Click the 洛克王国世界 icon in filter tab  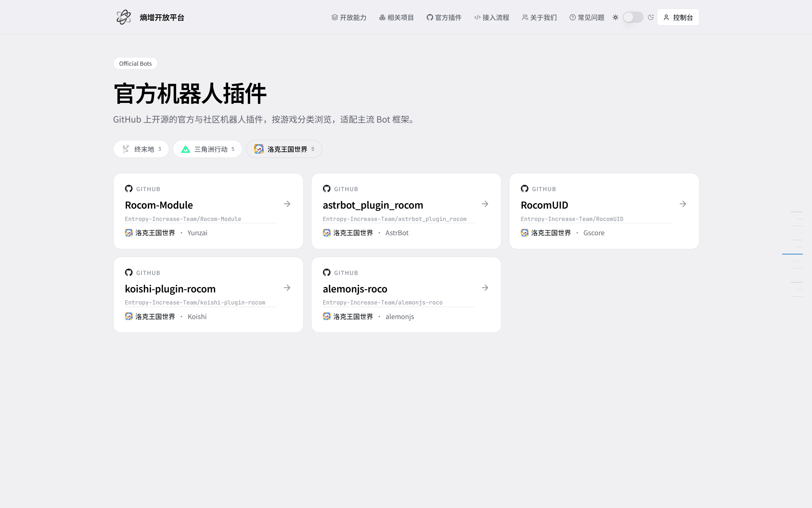259,149
